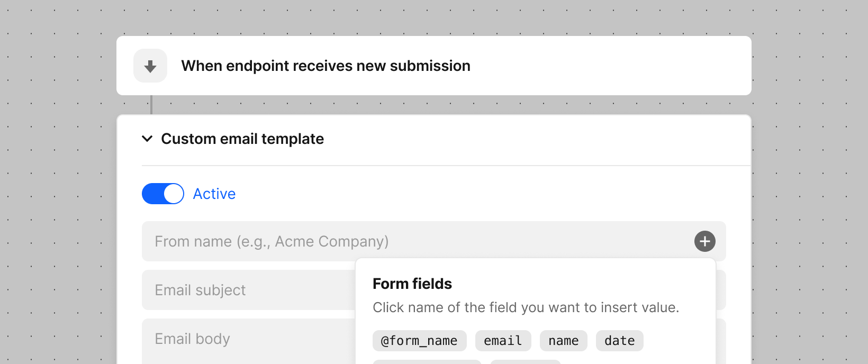The width and height of the screenshot is (868, 364).
Task: Open the insert-field plus icon
Action: click(705, 241)
